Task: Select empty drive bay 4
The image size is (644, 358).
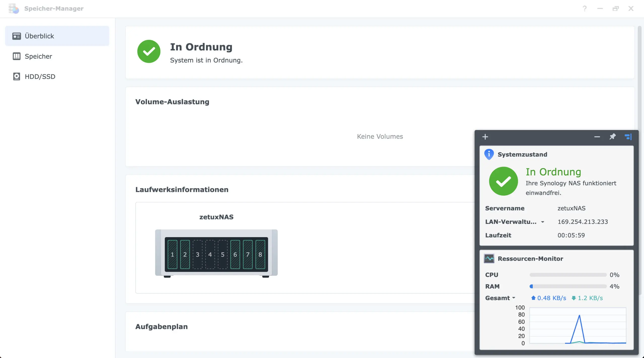Action: (210, 254)
